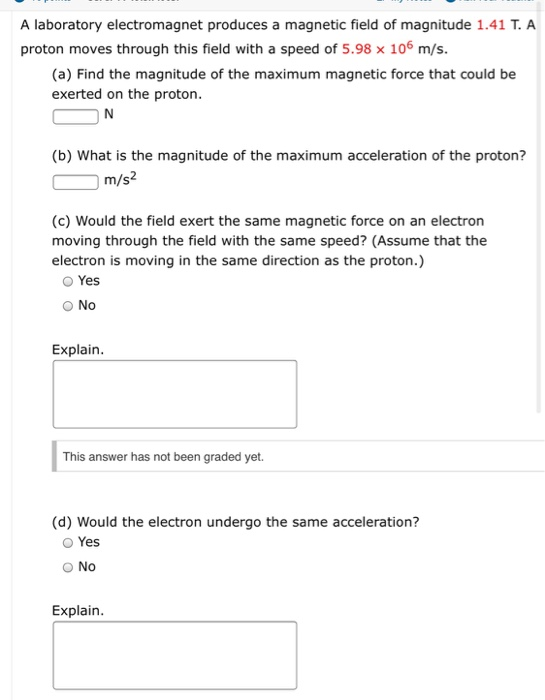This screenshot has height=700, width=545.
Task: Select Yes for part (d) same acceleration
Action: point(68,542)
